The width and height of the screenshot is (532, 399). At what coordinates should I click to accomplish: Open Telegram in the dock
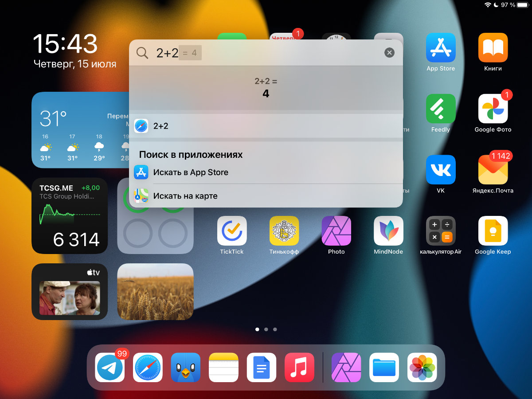[110, 368]
